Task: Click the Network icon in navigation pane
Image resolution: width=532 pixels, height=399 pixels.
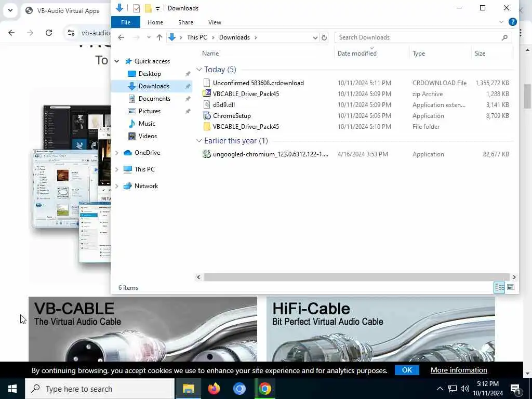Action: coord(128,186)
